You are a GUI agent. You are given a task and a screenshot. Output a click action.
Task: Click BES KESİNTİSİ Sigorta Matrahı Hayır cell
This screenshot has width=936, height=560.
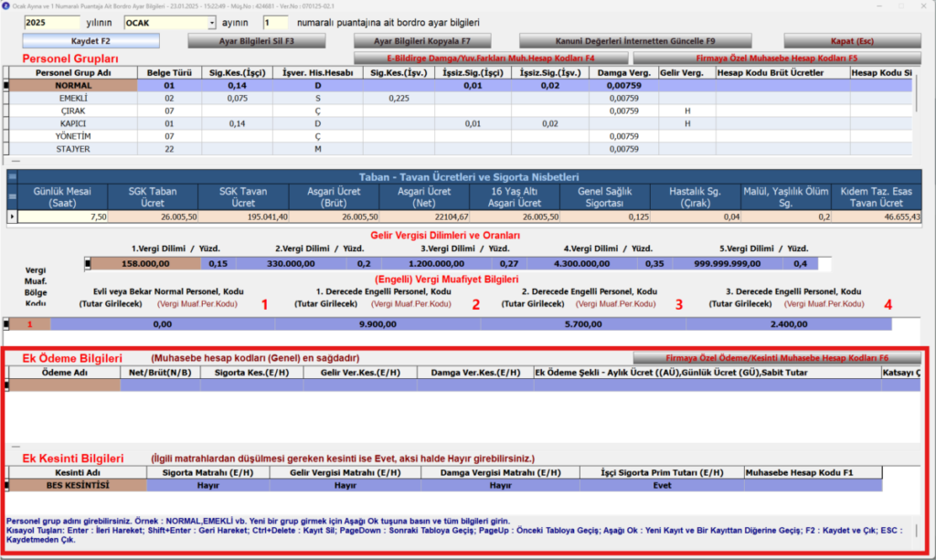point(207,485)
